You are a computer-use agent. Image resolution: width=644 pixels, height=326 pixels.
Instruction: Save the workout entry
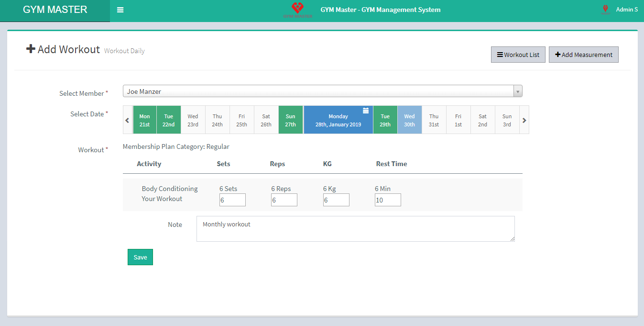click(140, 257)
